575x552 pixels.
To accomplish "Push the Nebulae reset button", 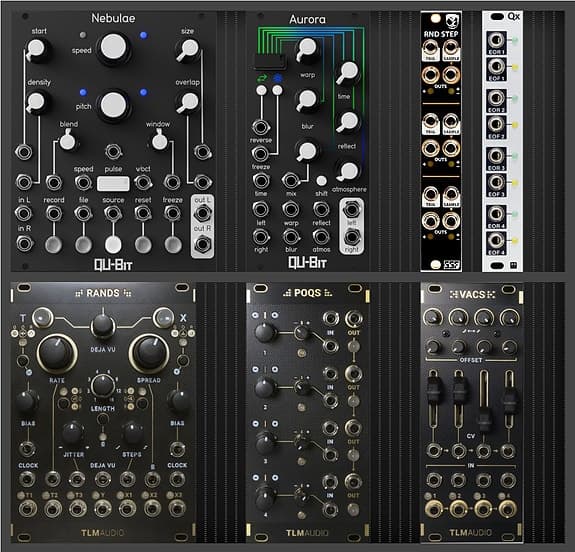I will (x=143, y=245).
